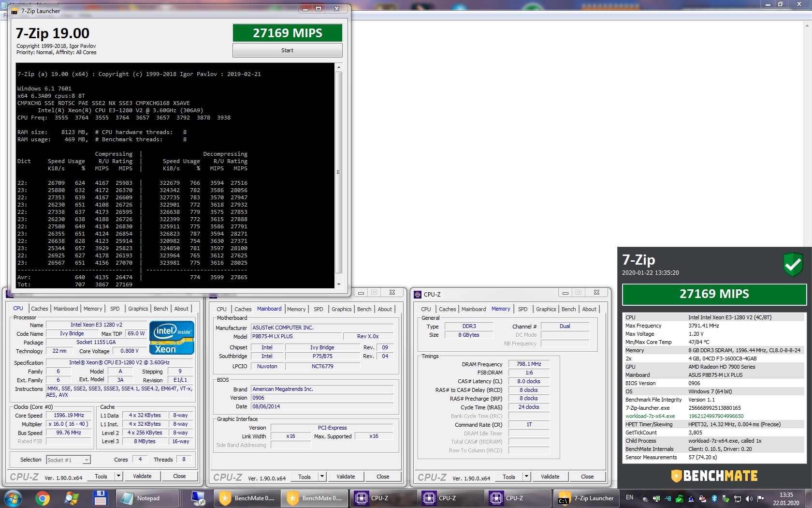This screenshot has height=508, width=812.
Task: Click the 7-Zip output scroll up arrow
Action: pos(338,67)
